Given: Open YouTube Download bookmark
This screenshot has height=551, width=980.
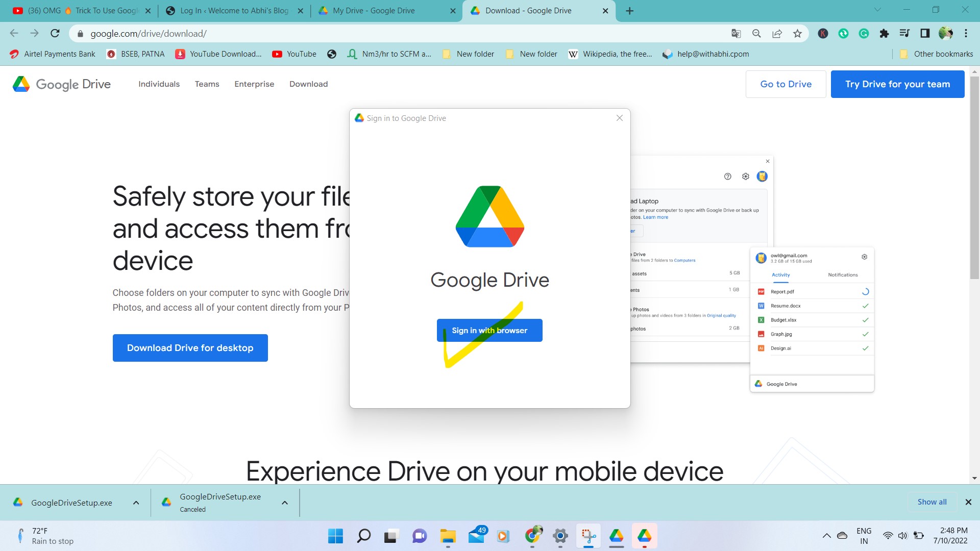Looking at the screenshot, I should pos(218,54).
